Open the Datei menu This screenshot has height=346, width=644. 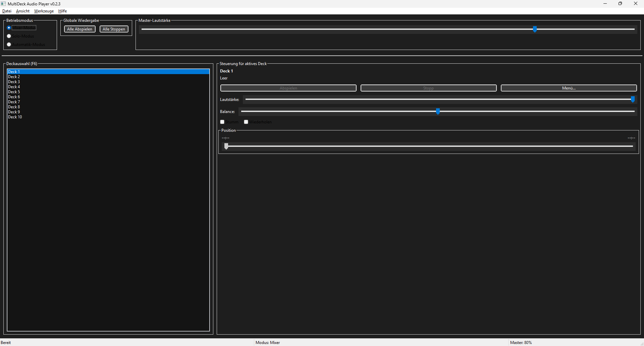(7, 11)
